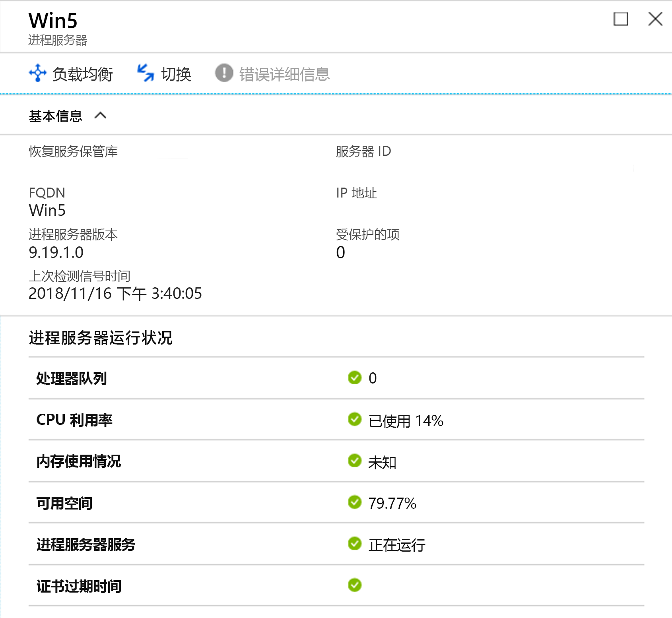The image size is (672, 618).
Task: Click green check icon for 证书过期时间
Action: [x=355, y=585]
